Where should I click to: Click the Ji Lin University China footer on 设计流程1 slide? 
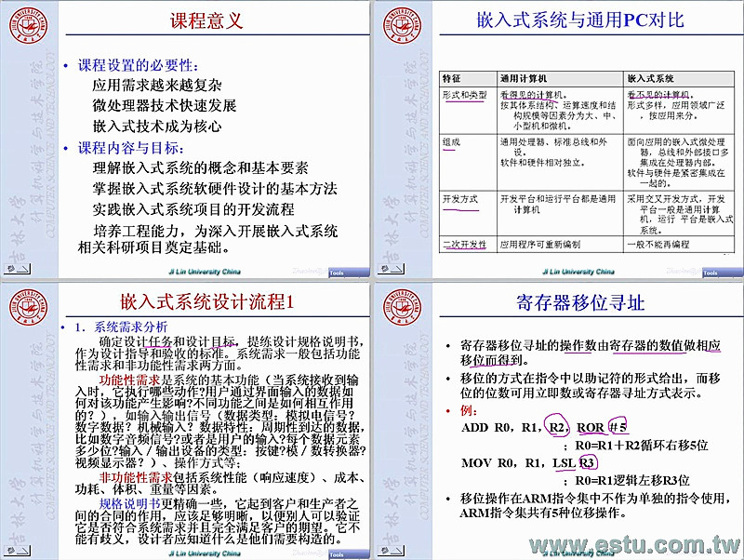tap(205, 553)
